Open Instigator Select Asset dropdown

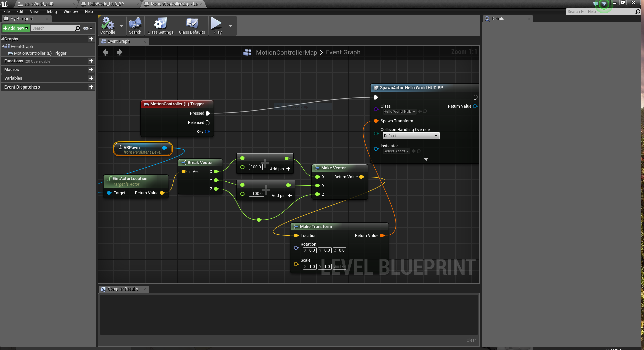coord(396,151)
